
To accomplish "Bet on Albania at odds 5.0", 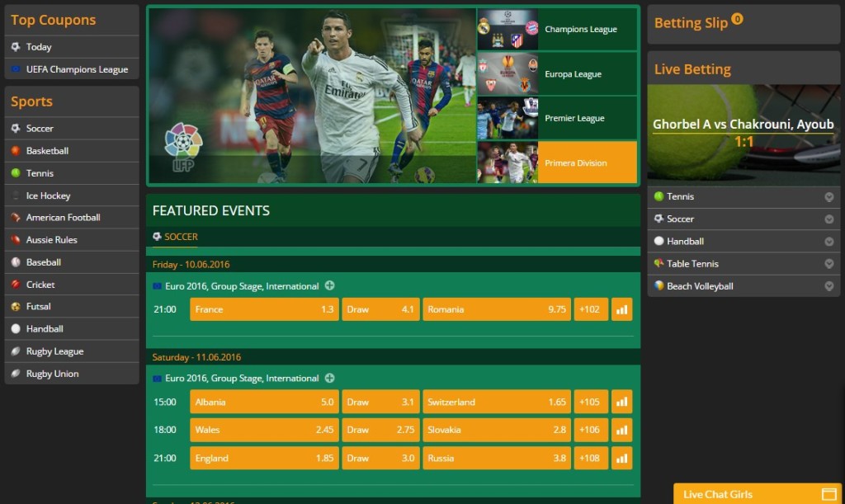I will pyautogui.click(x=265, y=402).
